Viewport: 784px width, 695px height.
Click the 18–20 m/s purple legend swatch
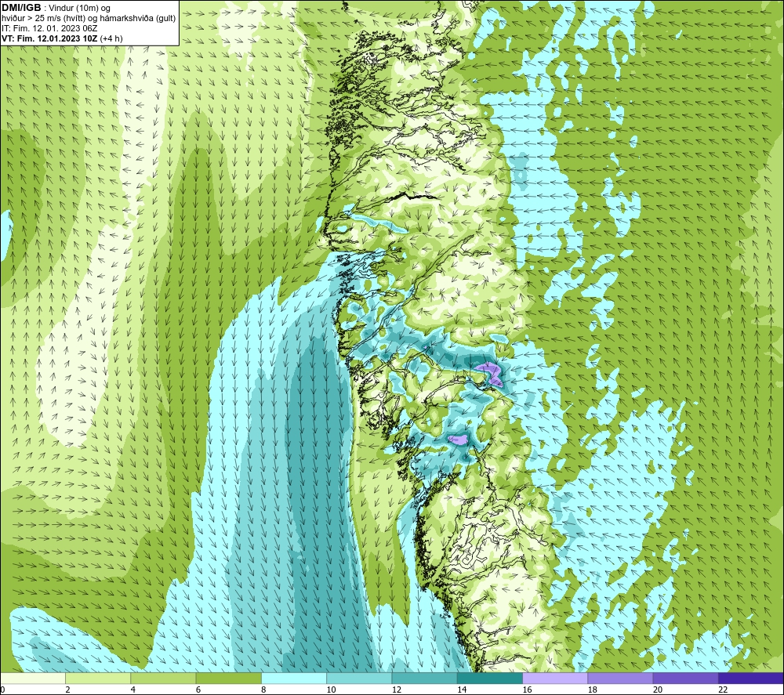click(x=620, y=679)
